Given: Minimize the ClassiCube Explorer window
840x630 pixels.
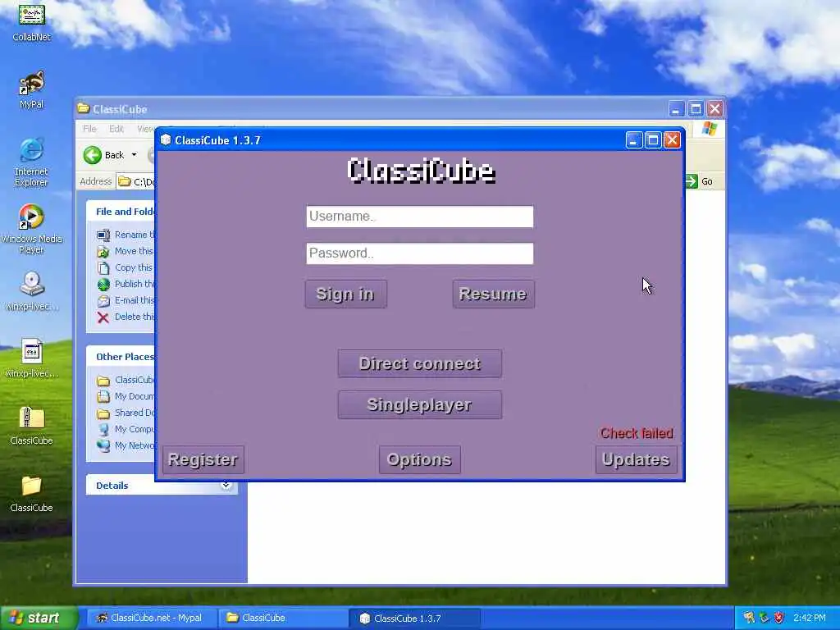Looking at the screenshot, I should point(677,109).
